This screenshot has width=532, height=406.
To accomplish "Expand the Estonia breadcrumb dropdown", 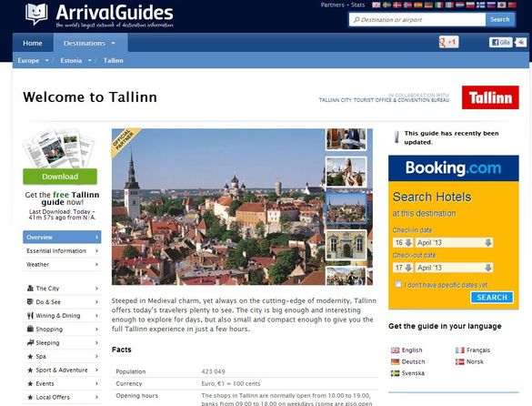I will (x=89, y=60).
